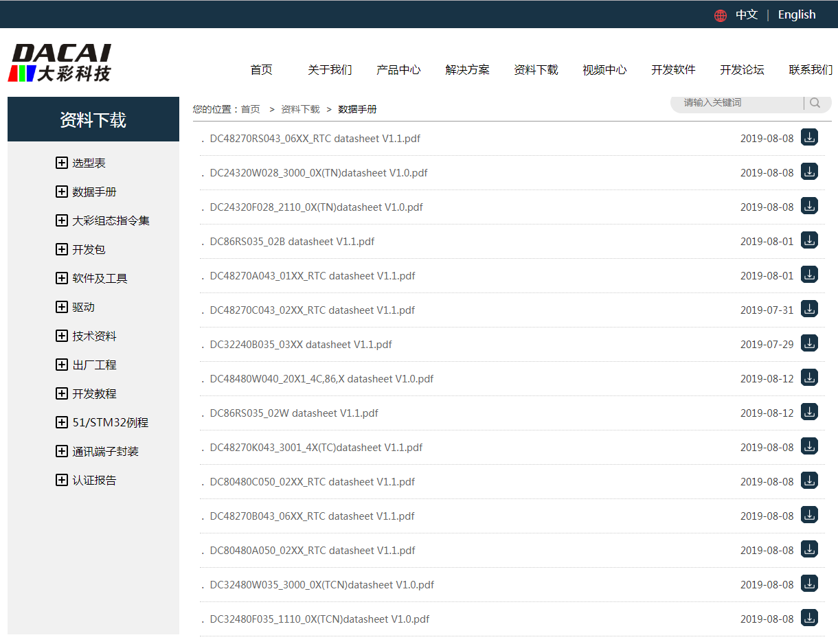Viewport: 838px width, 644px height.
Task: Click the search magnifier icon
Action: 815,103
